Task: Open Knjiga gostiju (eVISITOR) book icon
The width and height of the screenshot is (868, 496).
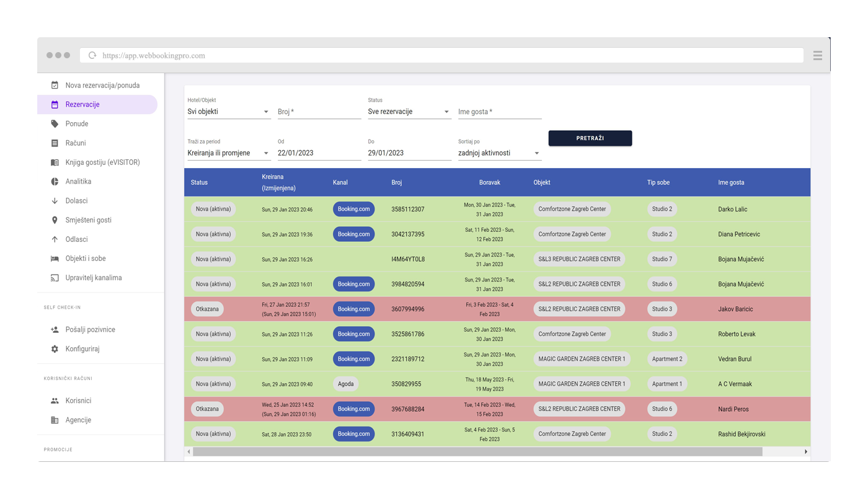Action: [x=55, y=162]
